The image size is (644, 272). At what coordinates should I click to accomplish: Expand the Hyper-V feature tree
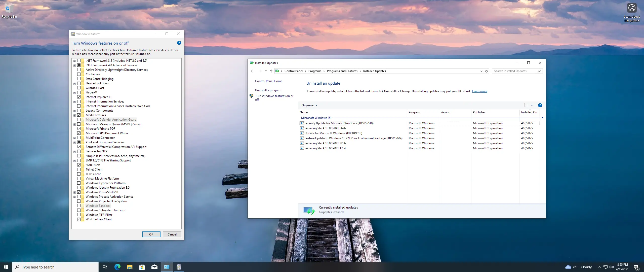(74, 93)
